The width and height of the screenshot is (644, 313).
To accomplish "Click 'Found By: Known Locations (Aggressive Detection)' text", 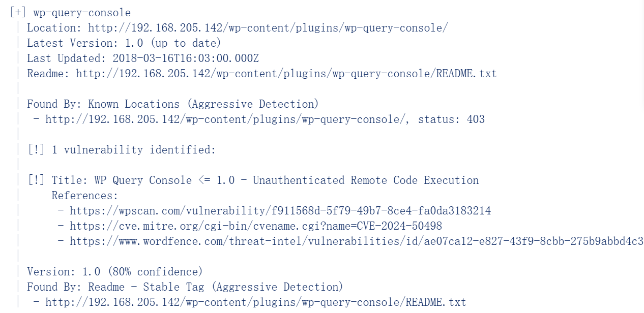I will coord(173,104).
